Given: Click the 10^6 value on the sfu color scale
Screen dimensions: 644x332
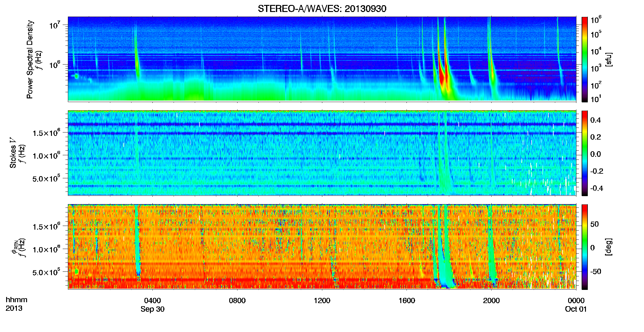Looking at the screenshot, I should point(596,20).
